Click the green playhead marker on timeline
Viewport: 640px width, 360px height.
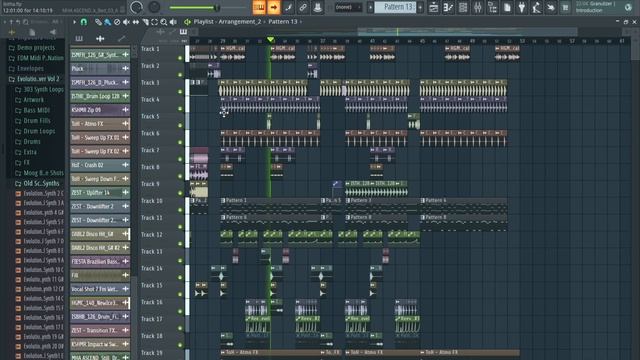coord(270,39)
